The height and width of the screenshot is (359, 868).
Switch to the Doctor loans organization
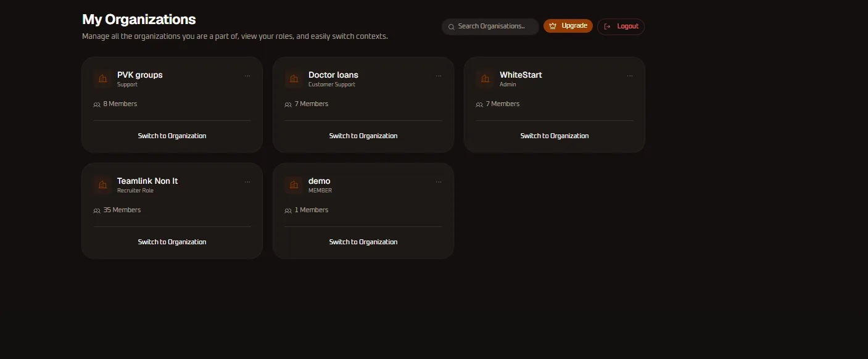tap(363, 136)
